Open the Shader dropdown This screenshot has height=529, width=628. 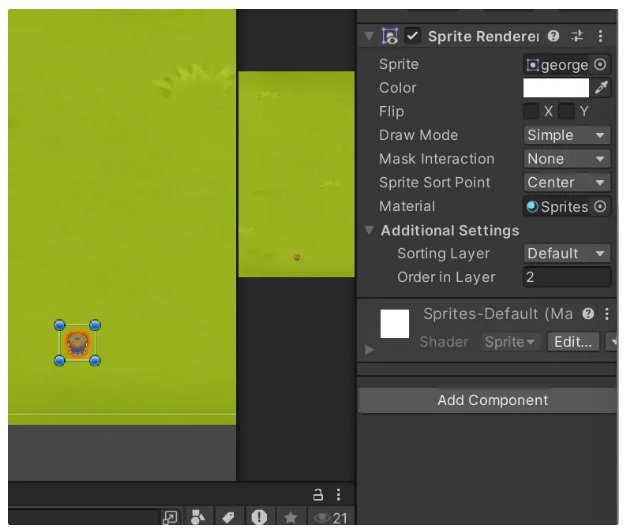click(510, 342)
